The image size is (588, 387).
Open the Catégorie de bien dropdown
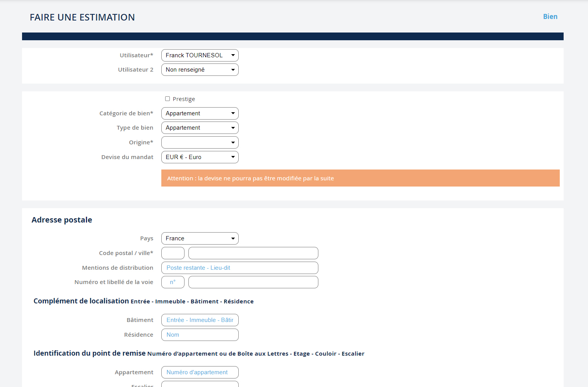point(200,113)
